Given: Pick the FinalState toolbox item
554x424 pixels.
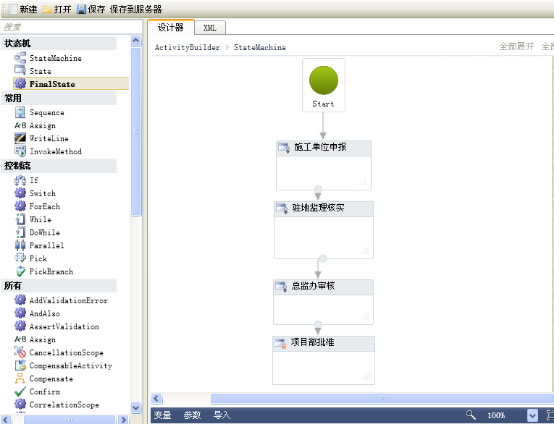Looking at the screenshot, I should (71, 84).
